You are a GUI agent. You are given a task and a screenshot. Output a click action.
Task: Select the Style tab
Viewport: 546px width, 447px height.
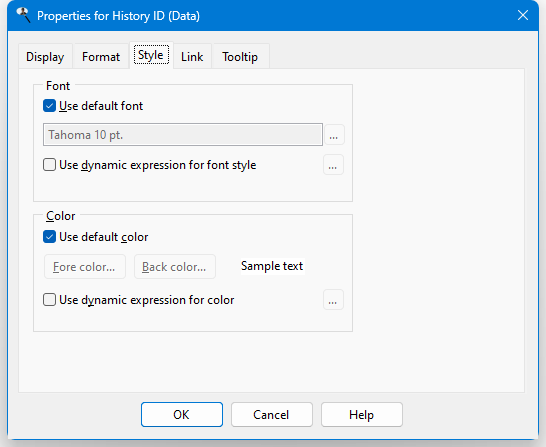(x=151, y=55)
